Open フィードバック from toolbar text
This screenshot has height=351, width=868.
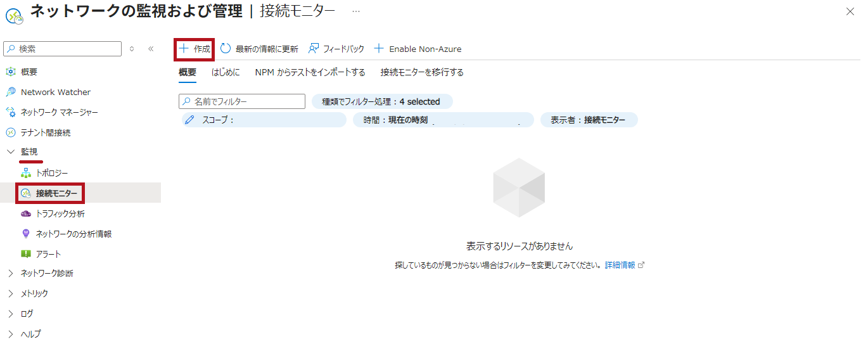(344, 49)
